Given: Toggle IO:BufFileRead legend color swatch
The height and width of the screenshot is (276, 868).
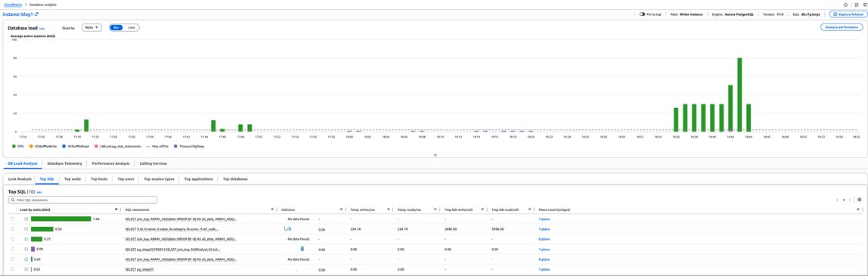Looking at the screenshot, I should tap(64, 146).
